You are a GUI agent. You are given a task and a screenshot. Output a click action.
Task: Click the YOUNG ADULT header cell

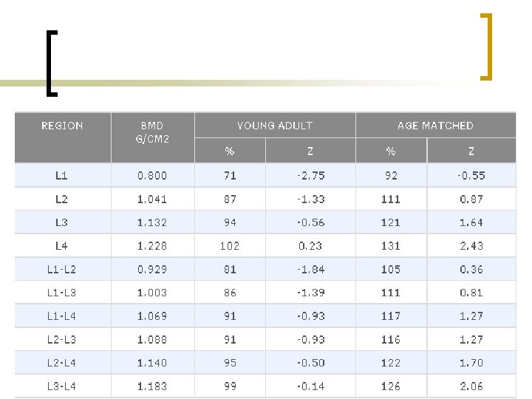tap(274, 126)
